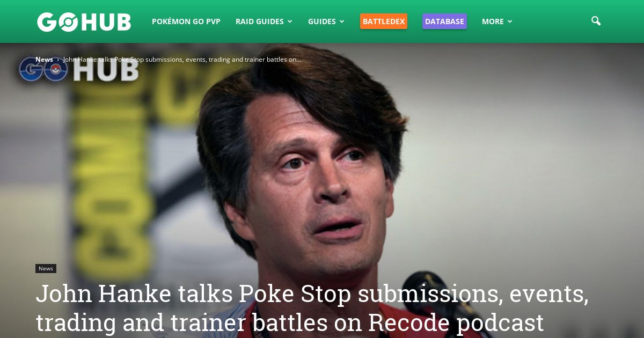The width and height of the screenshot is (644, 338).
Task: Select Raid Guides in the navigation bar
Action: pos(260,21)
